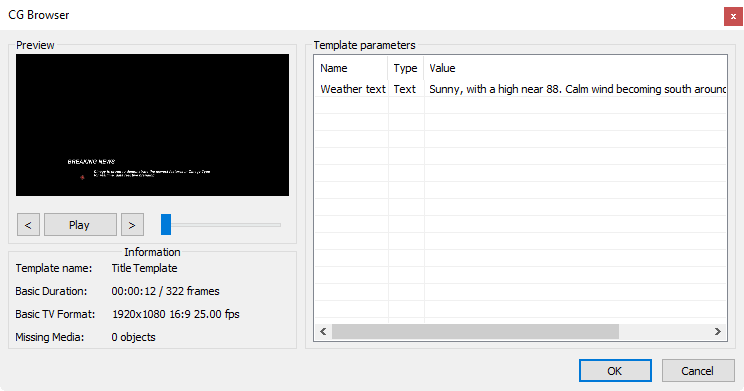Click the 'Basic Duration:' label
Viewport: 744px width, 391px height.
pos(51,291)
